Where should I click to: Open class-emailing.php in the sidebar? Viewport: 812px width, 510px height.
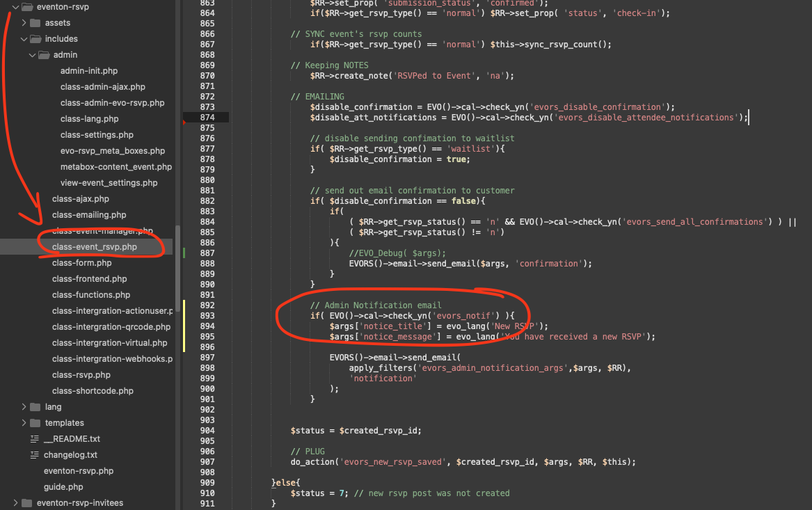(x=89, y=215)
